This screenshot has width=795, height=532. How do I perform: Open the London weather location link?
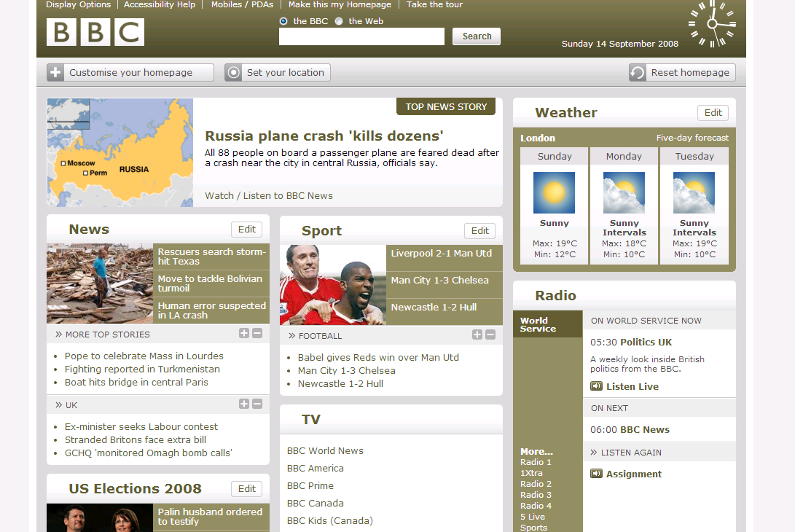pyautogui.click(x=538, y=138)
